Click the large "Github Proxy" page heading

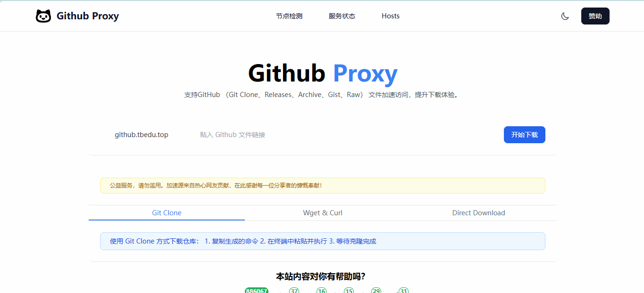point(323,73)
